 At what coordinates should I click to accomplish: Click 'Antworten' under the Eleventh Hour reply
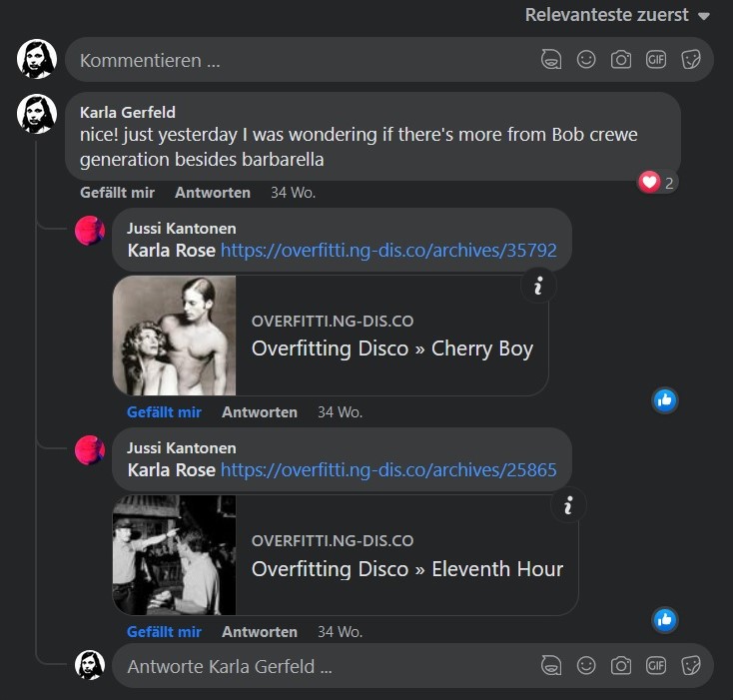[x=260, y=631]
